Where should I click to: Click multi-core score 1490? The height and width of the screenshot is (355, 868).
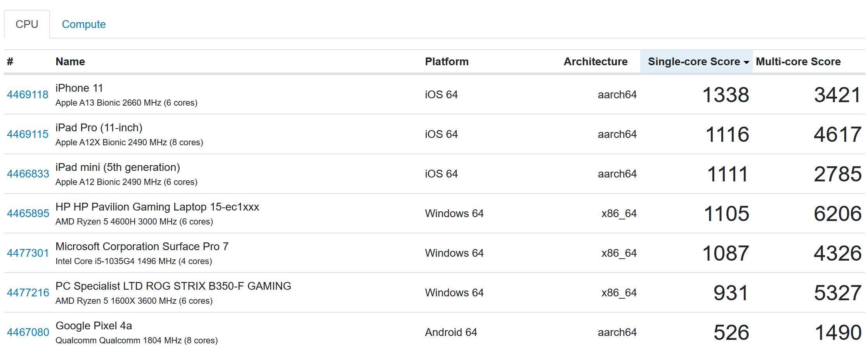(838, 332)
